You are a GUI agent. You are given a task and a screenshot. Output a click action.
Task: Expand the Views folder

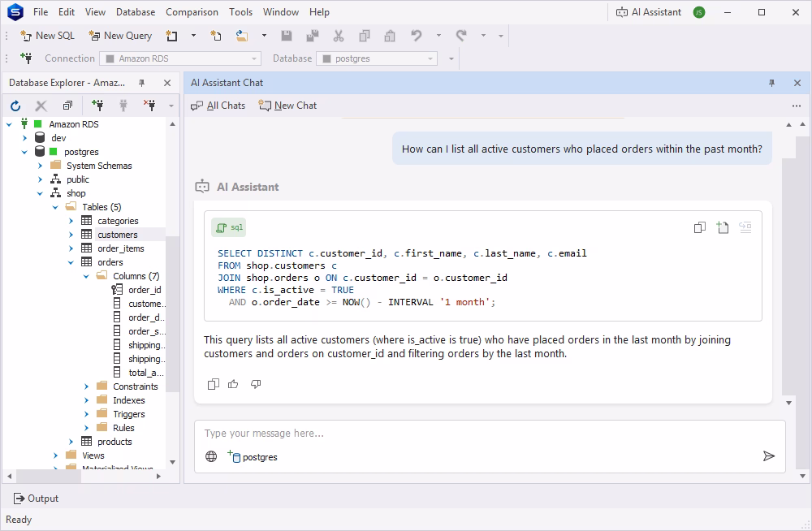[x=55, y=455]
